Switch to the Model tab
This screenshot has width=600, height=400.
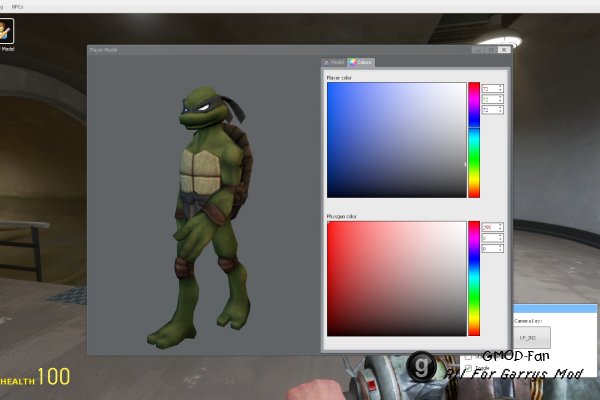click(334, 62)
